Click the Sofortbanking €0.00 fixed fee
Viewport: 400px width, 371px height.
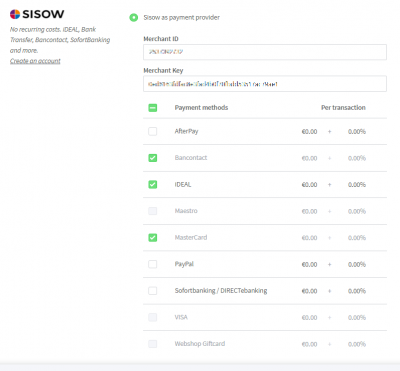pos(309,291)
